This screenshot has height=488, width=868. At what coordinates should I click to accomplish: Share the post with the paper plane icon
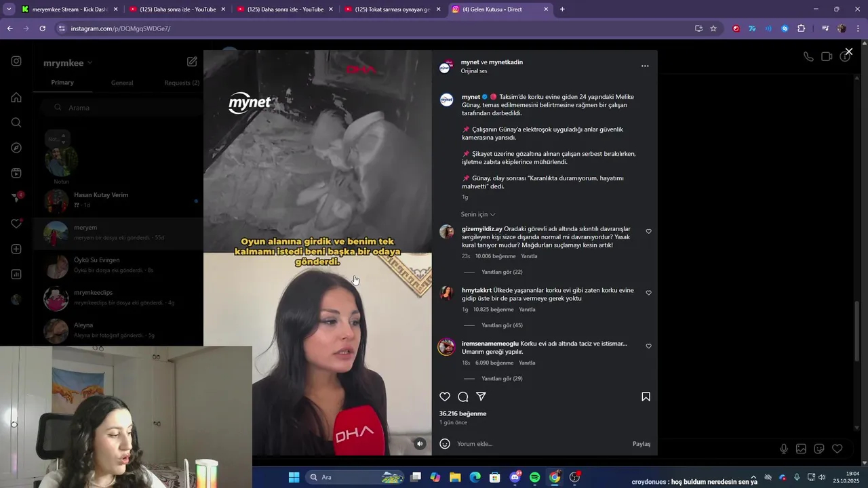[481, 396]
